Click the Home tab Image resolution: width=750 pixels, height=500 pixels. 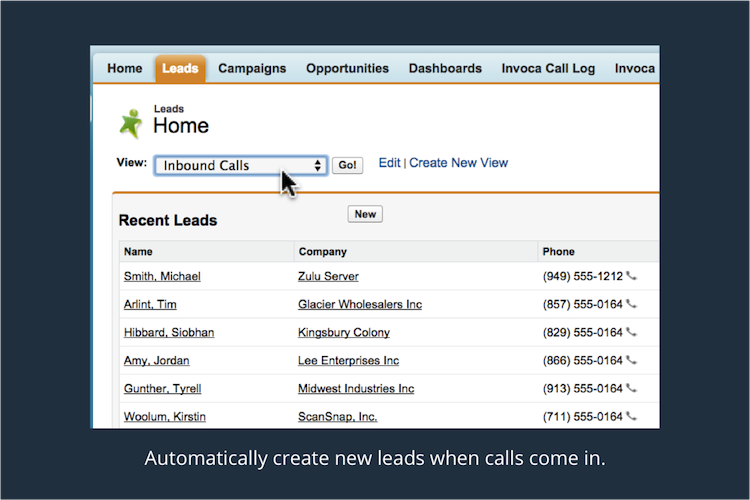pyautogui.click(x=125, y=69)
